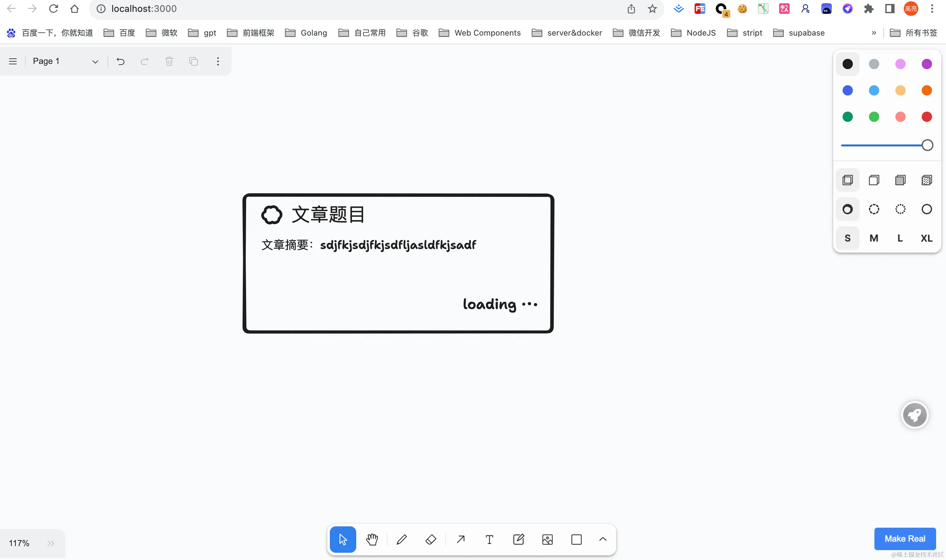Expand the zoom panel double chevron
The width and height of the screenshot is (946, 560).
click(50, 543)
